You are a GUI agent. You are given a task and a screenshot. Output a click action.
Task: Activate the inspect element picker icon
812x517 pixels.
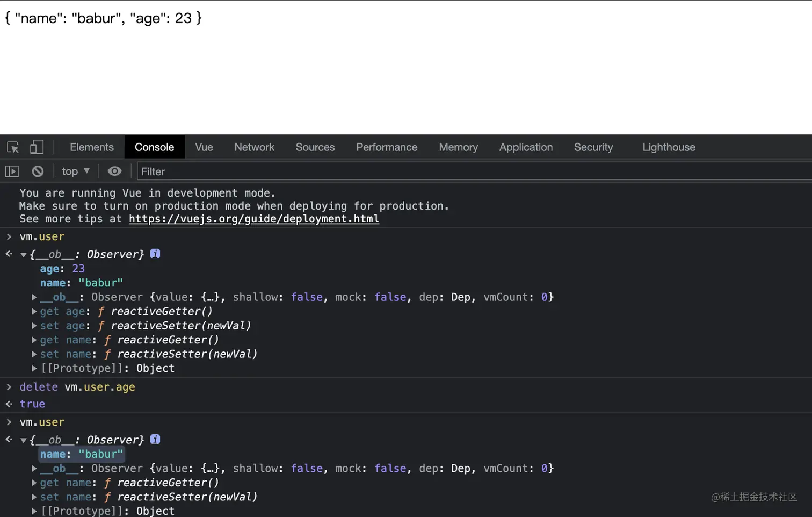13,147
